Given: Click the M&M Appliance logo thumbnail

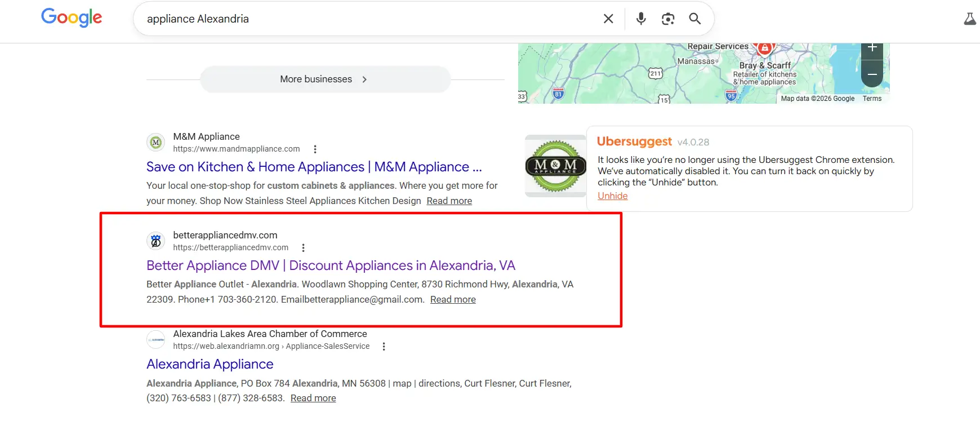Looking at the screenshot, I should click(555, 166).
